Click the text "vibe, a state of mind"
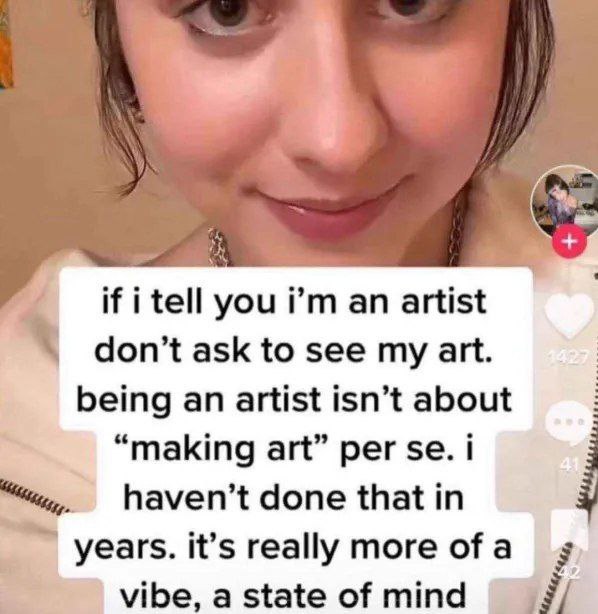The height and width of the screenshot is (614, 598). coord(293,595)
